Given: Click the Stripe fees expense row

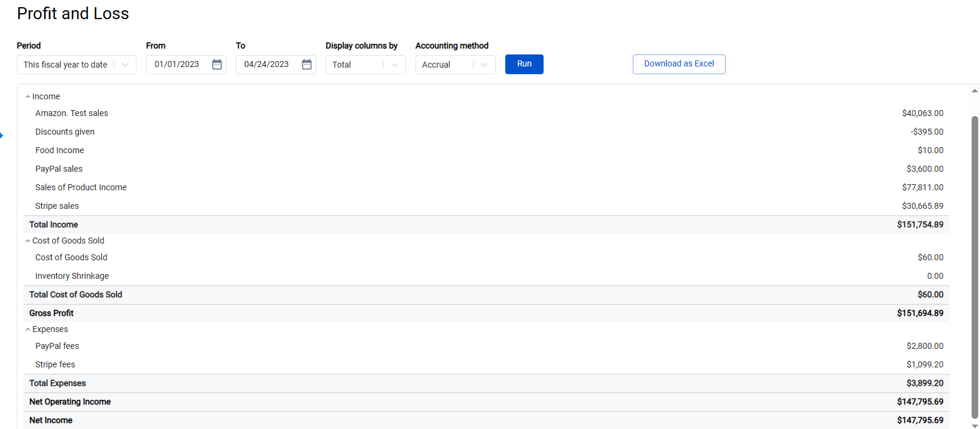Looking at the screenshot, I should pyautogui.click(x=55, y=364).
